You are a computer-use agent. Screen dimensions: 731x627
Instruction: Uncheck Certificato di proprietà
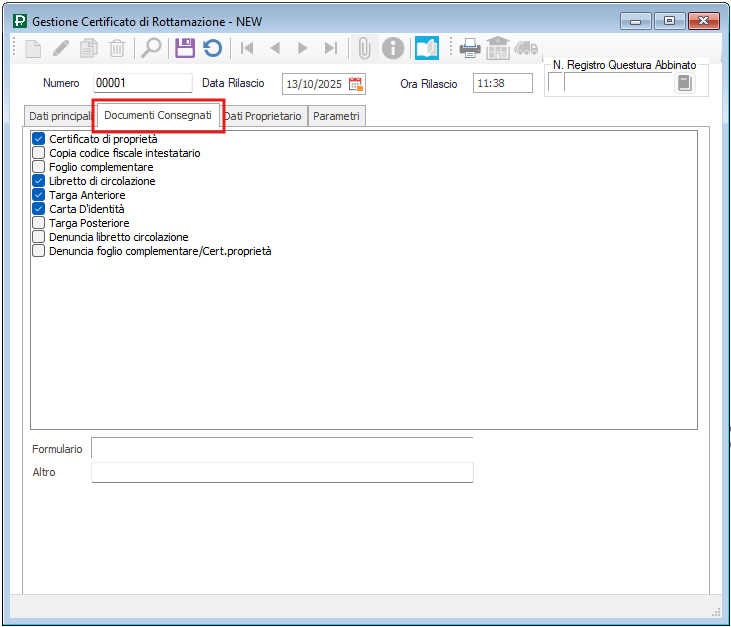click(x=39, y=139)
